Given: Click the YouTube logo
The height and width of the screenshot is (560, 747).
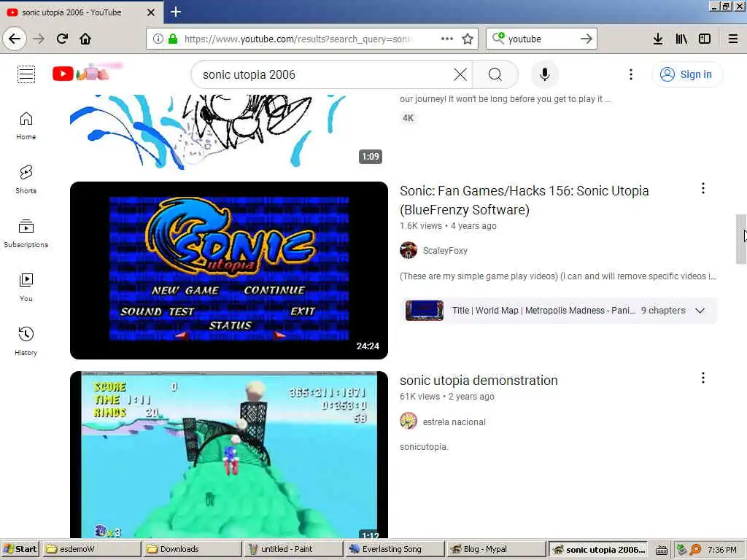Looking at the screenshot, I should 87,72.
